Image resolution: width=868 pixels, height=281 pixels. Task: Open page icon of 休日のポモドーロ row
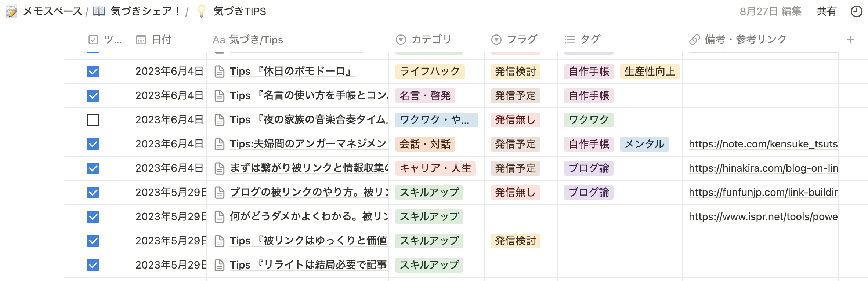220,72
